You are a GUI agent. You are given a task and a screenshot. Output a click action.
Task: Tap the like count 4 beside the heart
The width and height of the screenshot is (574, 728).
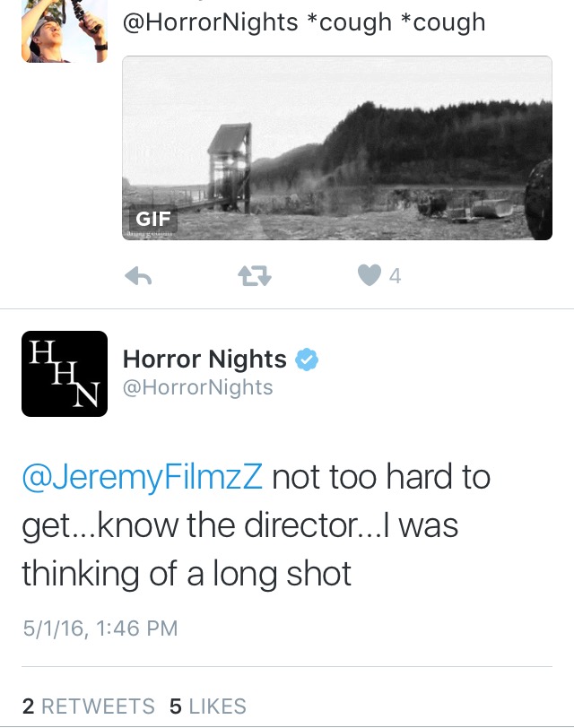point(395,276)
